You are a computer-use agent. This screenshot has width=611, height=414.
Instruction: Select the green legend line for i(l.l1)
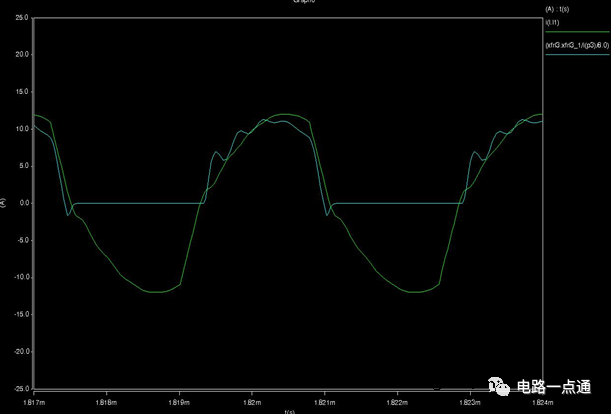pyautogui.click(x=576, y=32)
